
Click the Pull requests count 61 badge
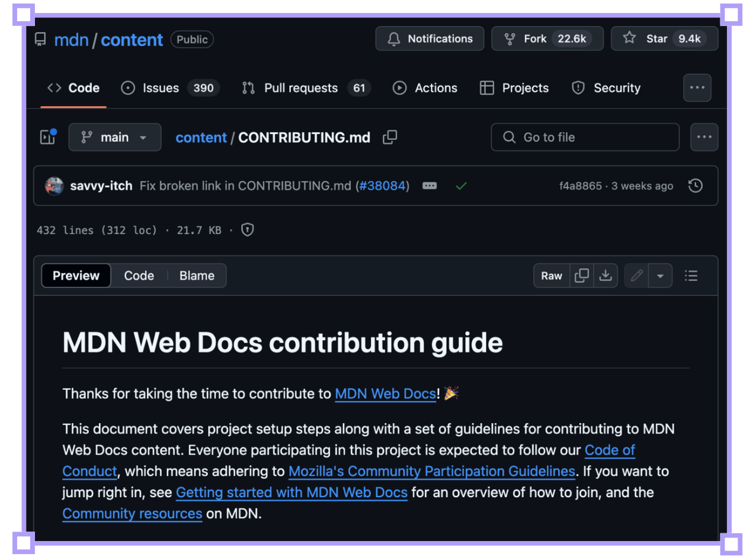pyautogui.click(x=359, y=88)
